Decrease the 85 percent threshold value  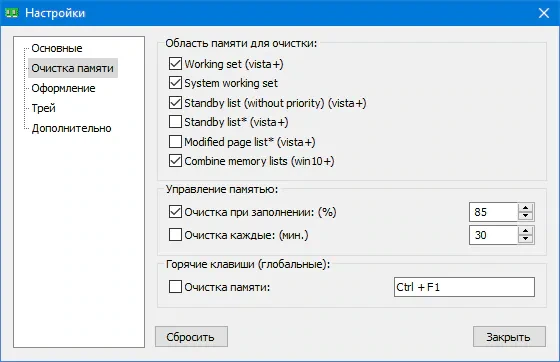pyautogui.click(x=525, y=216)
